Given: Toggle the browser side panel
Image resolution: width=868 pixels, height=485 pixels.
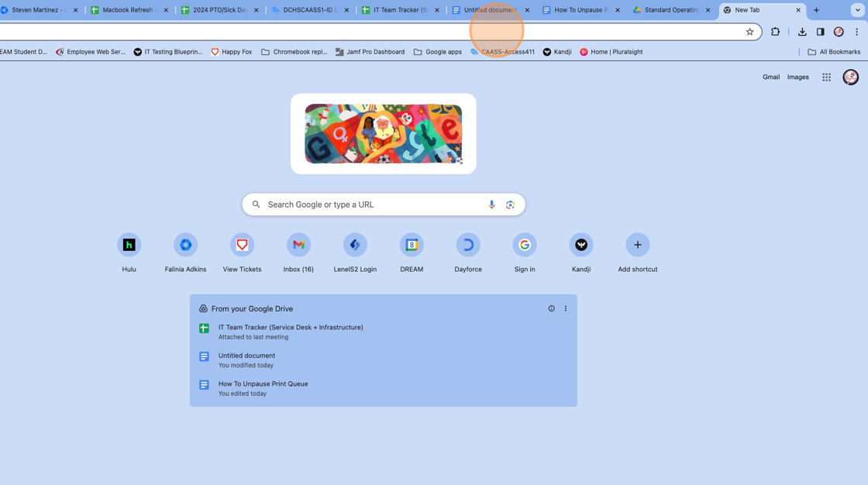Looking at the screenshot, I should (821, 32).
